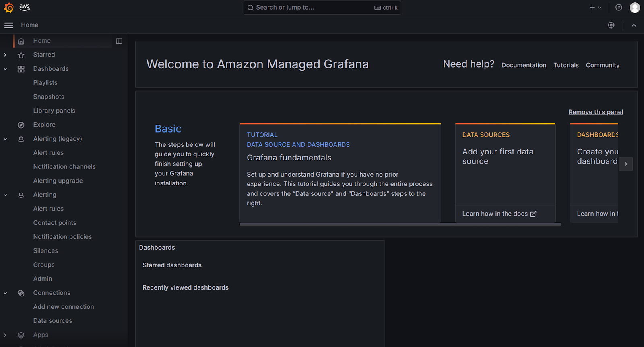Click the Apps stack icon
644x347 pixels.
point(21,335)
